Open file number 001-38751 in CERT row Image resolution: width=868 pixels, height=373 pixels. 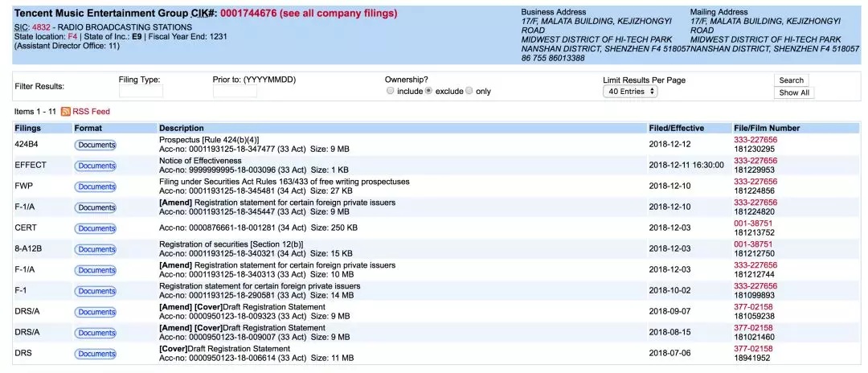pos(753,223)
